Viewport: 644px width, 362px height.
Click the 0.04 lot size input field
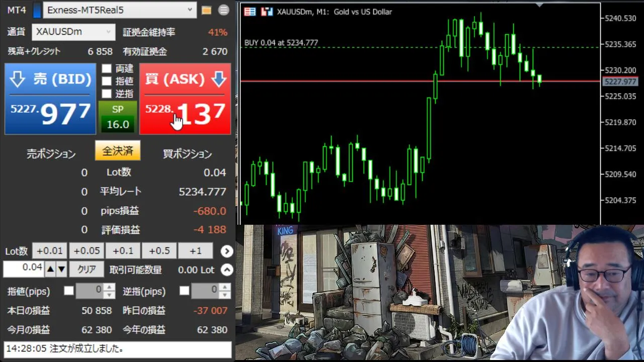click(24, 269)
